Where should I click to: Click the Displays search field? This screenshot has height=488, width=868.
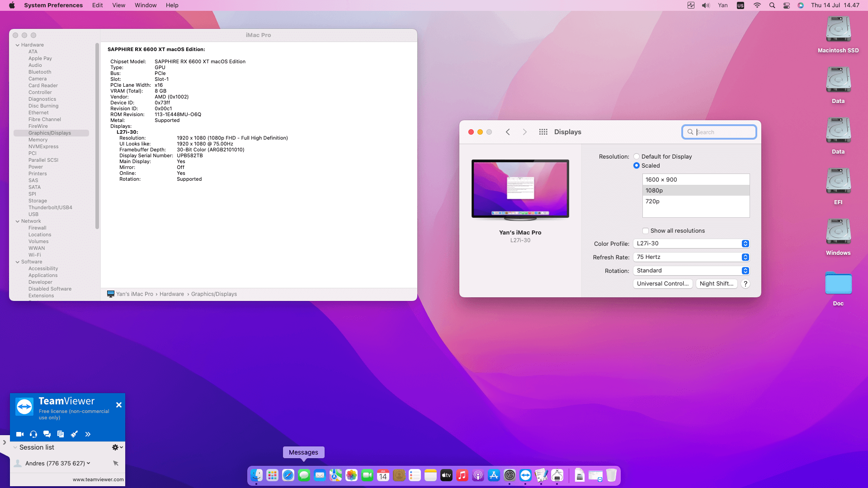coord(719,132)
